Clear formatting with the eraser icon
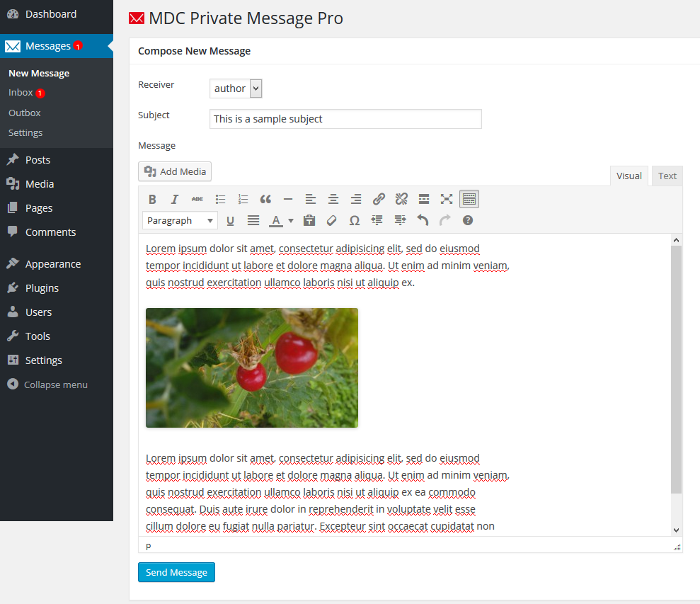The width and height of the screenshot is (700, 604). tap(332, 221)
